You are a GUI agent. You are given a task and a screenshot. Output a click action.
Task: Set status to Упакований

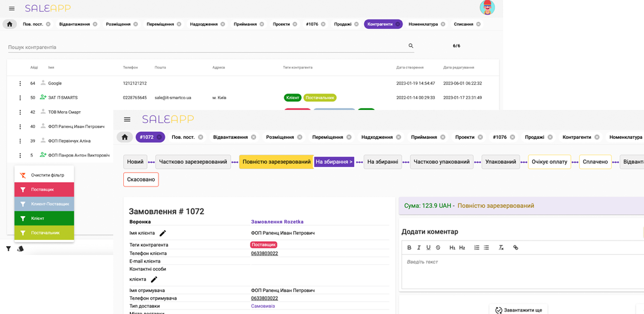click(x=501, y=162)
